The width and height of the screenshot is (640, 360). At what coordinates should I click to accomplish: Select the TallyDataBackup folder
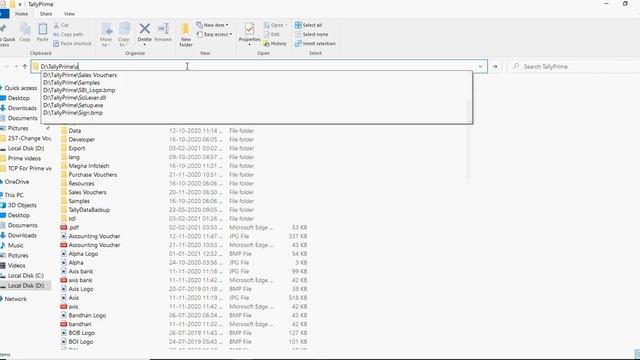89,210
